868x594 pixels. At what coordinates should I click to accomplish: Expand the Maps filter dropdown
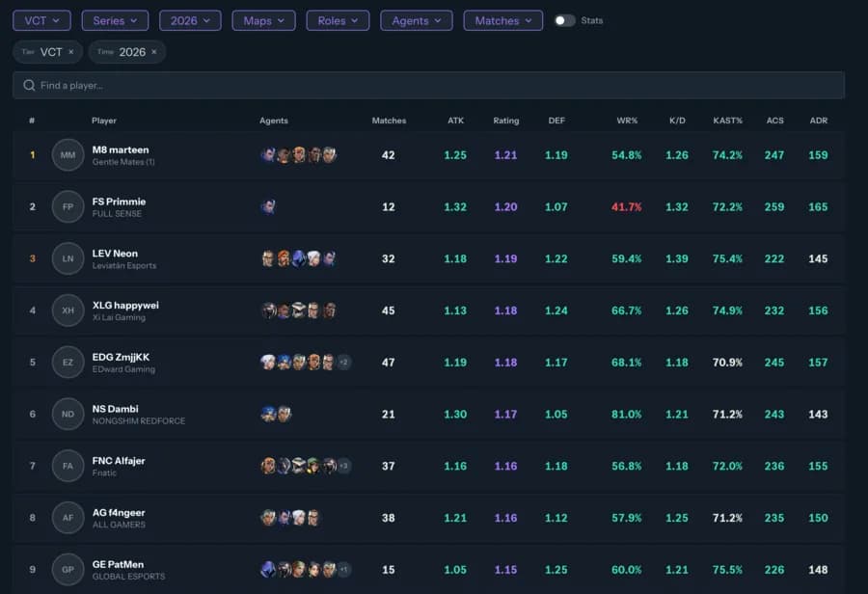263,20
